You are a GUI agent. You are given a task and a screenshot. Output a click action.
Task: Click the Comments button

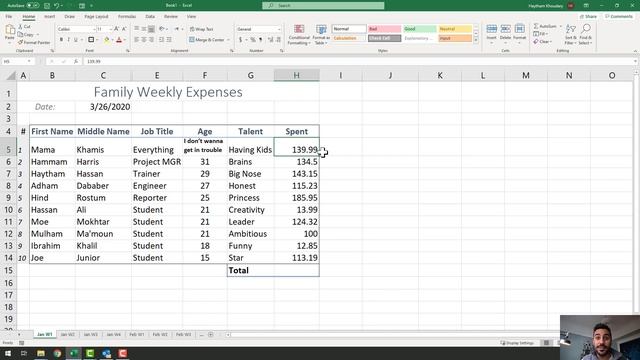[x=619, y=16]
